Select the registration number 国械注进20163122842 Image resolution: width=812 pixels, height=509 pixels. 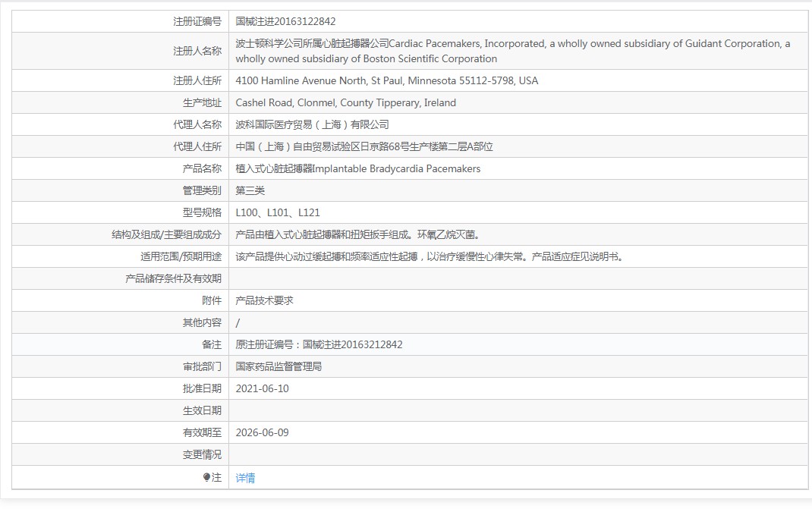point(285,21)
